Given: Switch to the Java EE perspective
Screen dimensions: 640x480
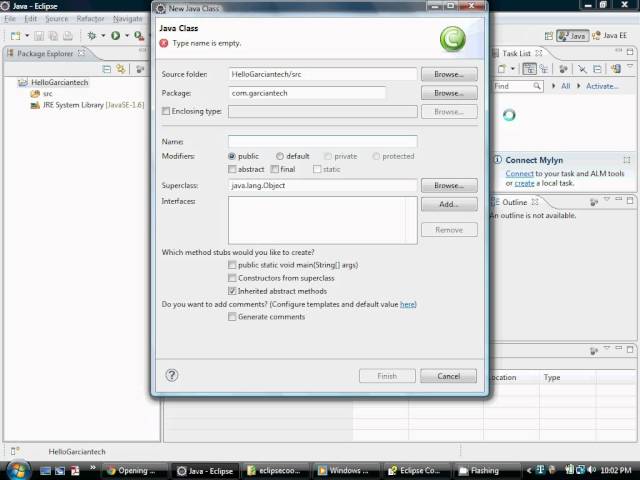Looking at the screenshot, I should 609,36.
